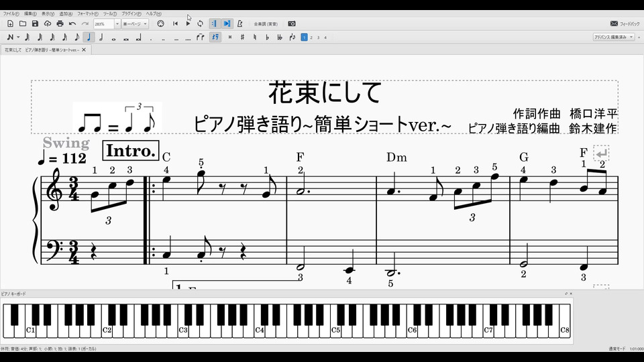
Task: Click the zoom percentage input field
Action: pos(103,24)
